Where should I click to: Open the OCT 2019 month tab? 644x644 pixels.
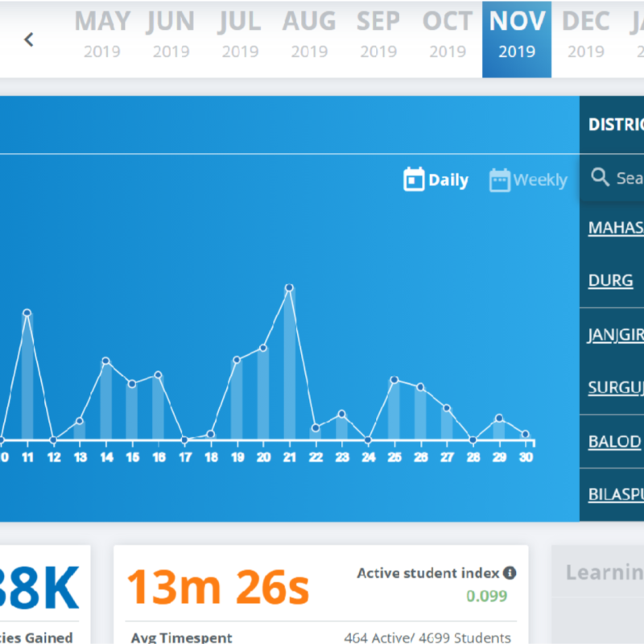[x=448, y=35]
